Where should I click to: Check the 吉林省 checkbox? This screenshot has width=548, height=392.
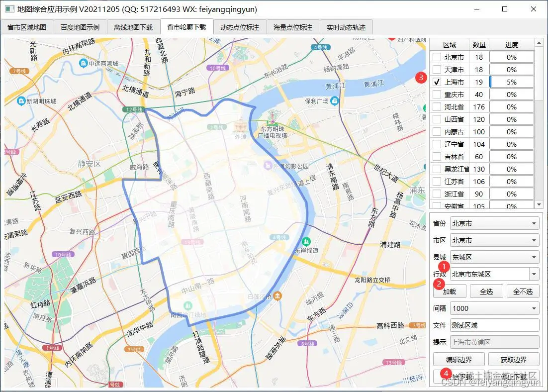(437, 156)
